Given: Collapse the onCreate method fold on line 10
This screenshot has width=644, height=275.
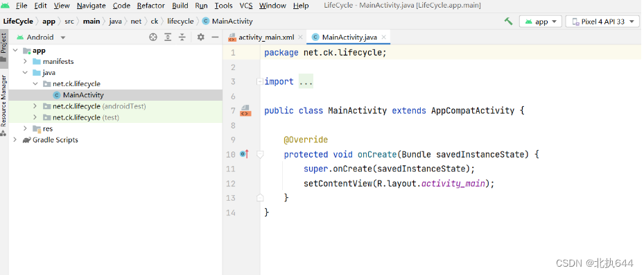Looking at the screenshot, I should click(x=259, y=154).
